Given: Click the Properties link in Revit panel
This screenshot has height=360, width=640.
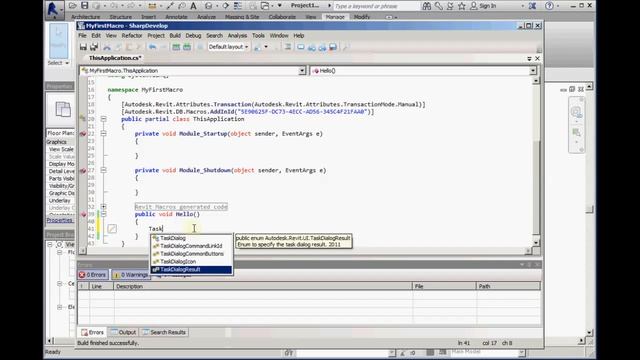Looking at the screenshot, I should tap(60, 220).
